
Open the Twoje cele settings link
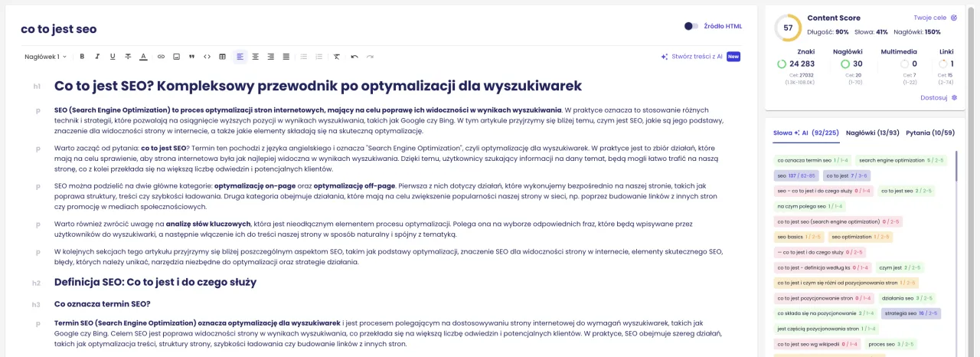pyautogui.click(x=935, y=18)
